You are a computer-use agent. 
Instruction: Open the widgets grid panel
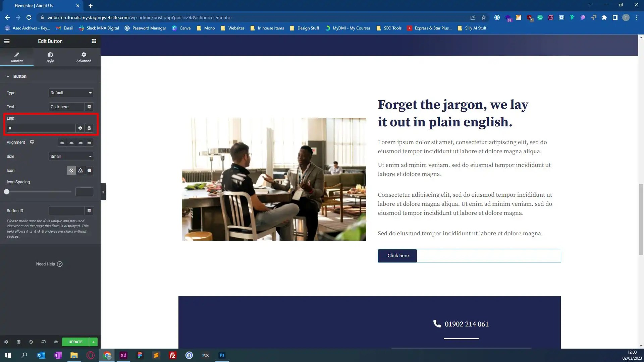(x=94, y=41)
